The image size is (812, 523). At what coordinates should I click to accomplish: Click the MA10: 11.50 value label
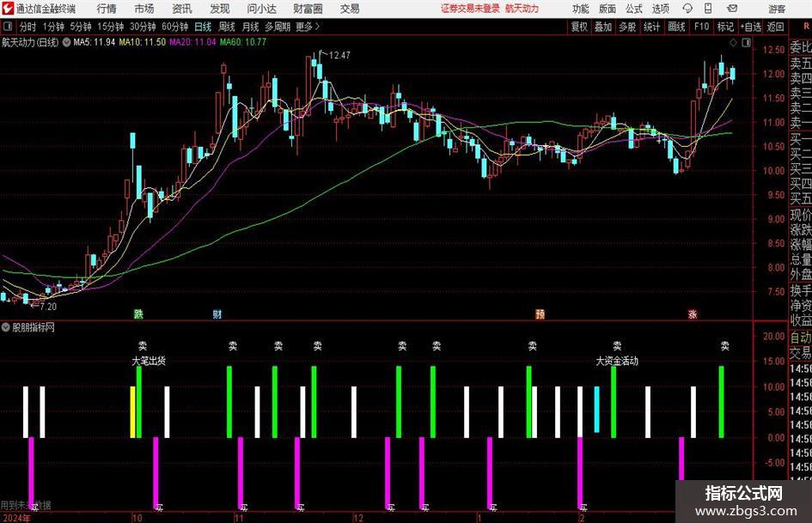142,42
